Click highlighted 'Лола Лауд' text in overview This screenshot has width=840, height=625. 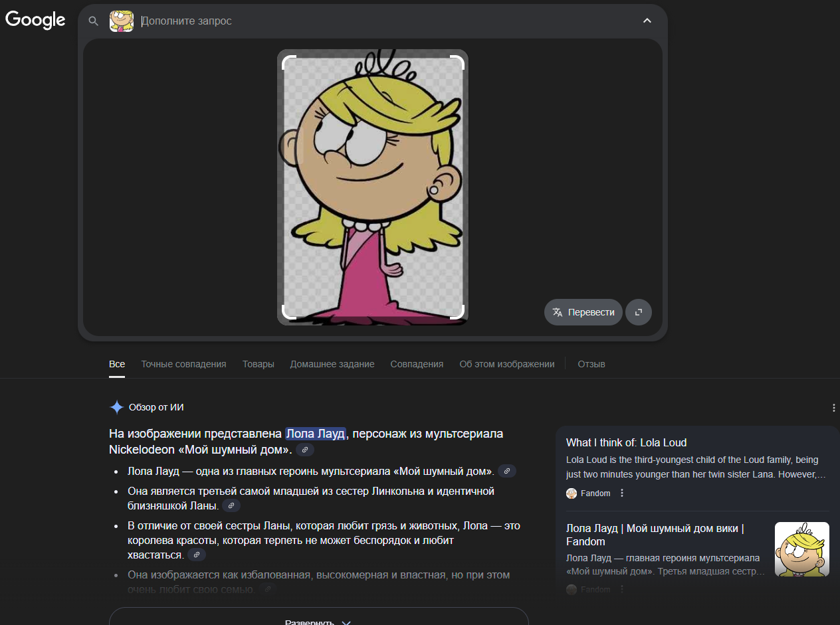(316, 434)
